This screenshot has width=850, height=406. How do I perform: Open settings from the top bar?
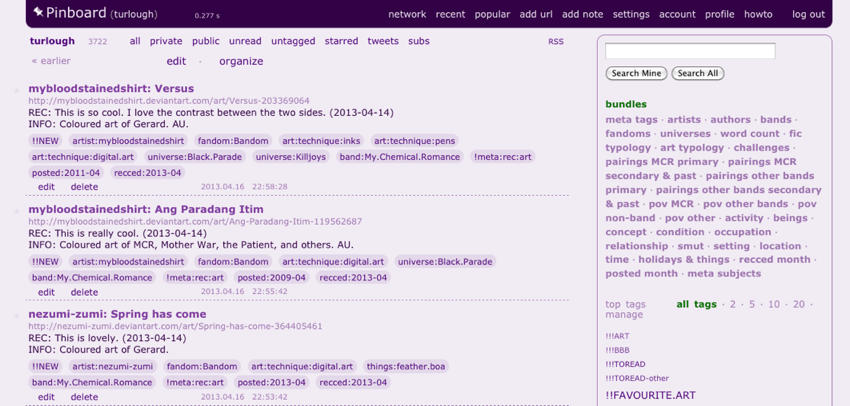click(x=631, y=15)
